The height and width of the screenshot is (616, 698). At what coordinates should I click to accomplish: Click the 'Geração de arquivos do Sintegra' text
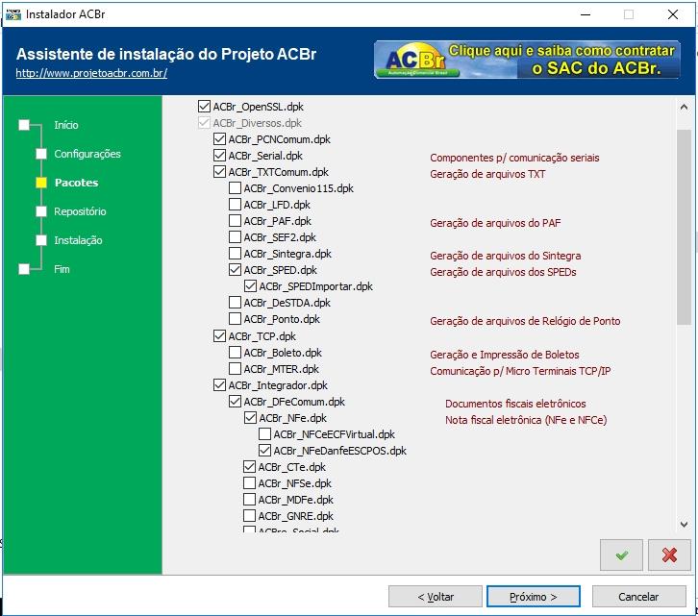tap(506, 256)
